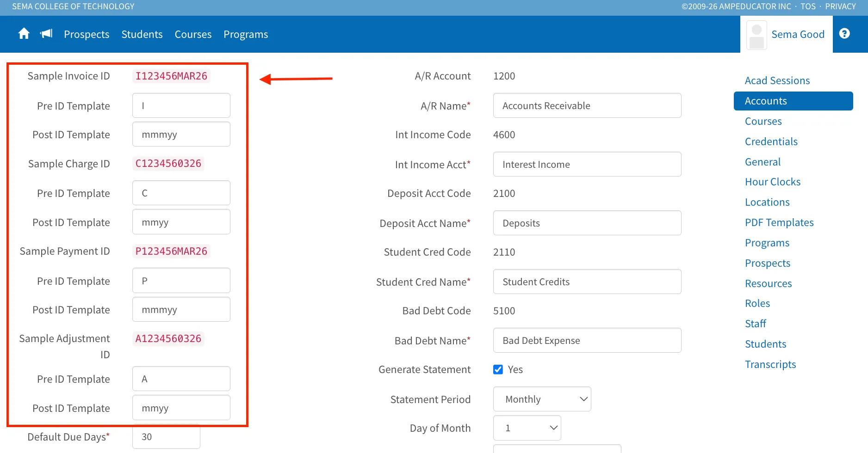This screenshot has width=868, height=453.
Task: Click the Default Due Days field
Action: click(166, 436)
